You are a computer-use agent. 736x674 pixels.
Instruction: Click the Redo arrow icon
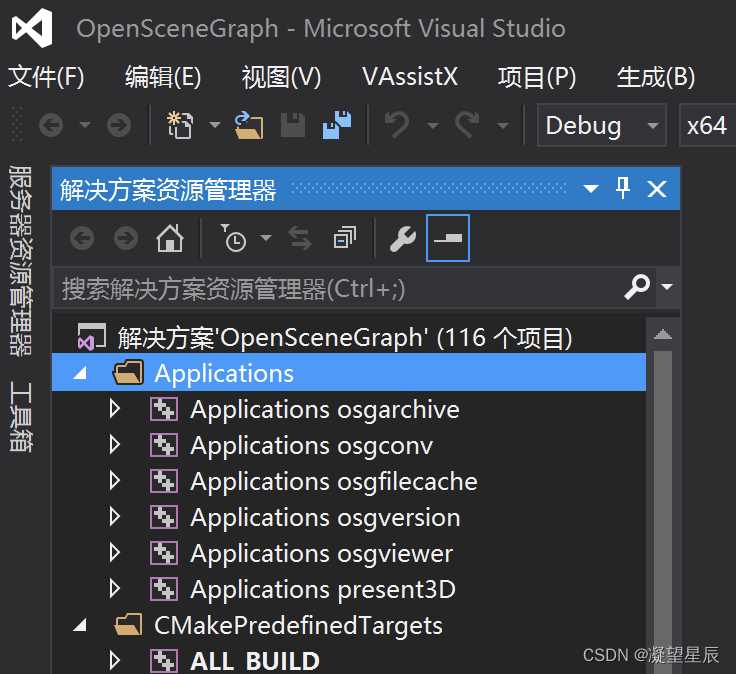(x=468, y=124)
